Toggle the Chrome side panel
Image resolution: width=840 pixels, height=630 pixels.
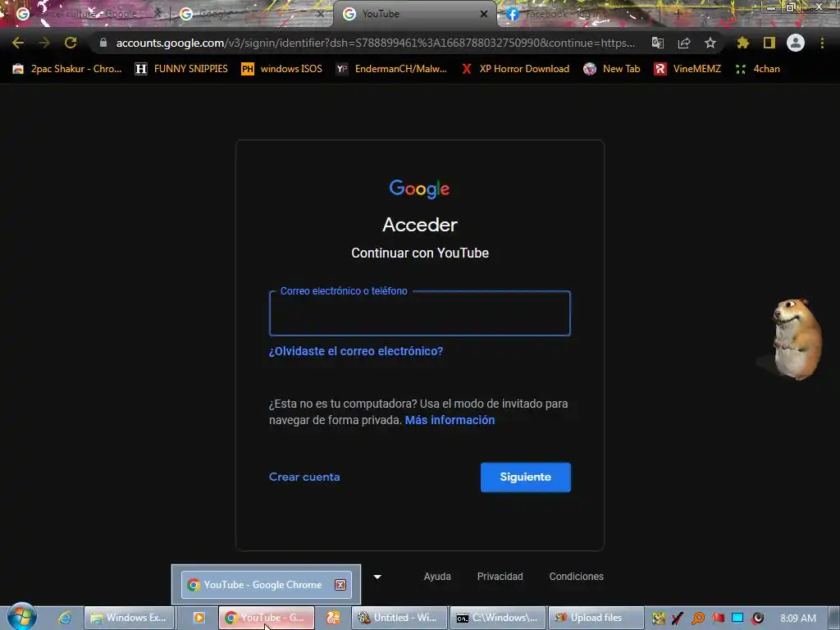[x=769, y=43]
